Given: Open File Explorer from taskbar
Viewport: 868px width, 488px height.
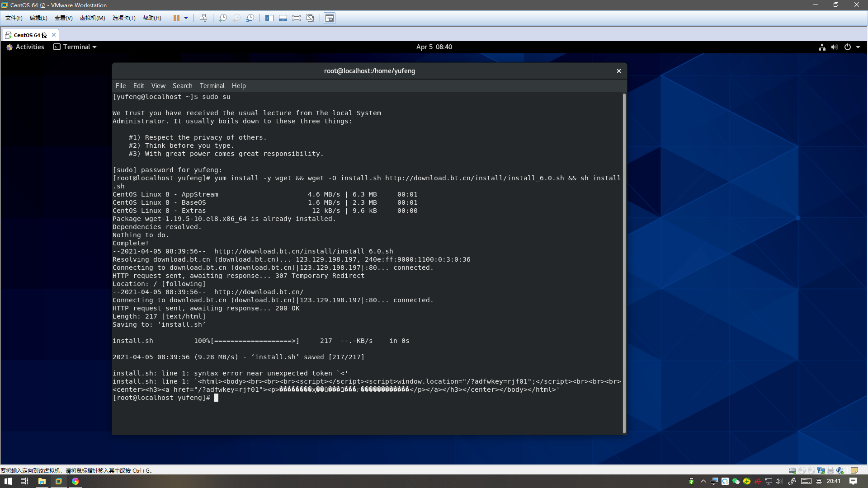Looking at the screenshot, I should (42, 481).
